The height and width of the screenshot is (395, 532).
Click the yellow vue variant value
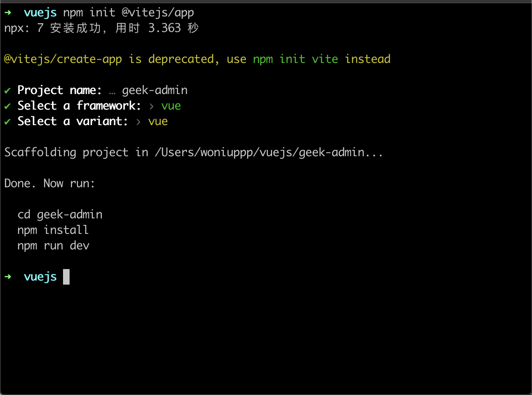[158, 121]
